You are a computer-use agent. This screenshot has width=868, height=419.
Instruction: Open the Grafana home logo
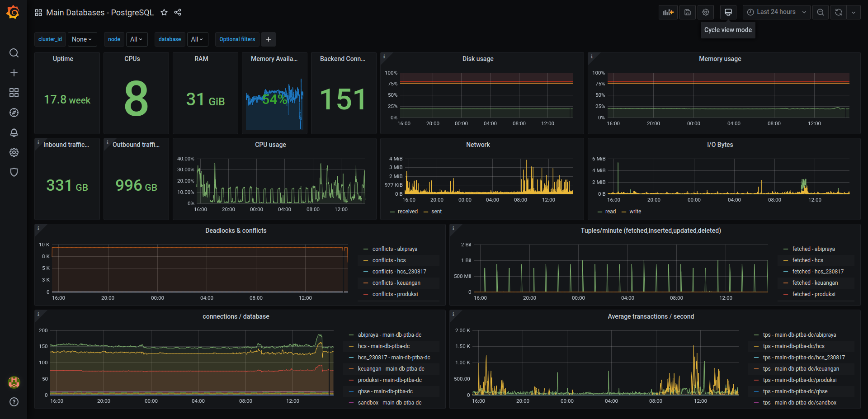click(x=13, y=12)
